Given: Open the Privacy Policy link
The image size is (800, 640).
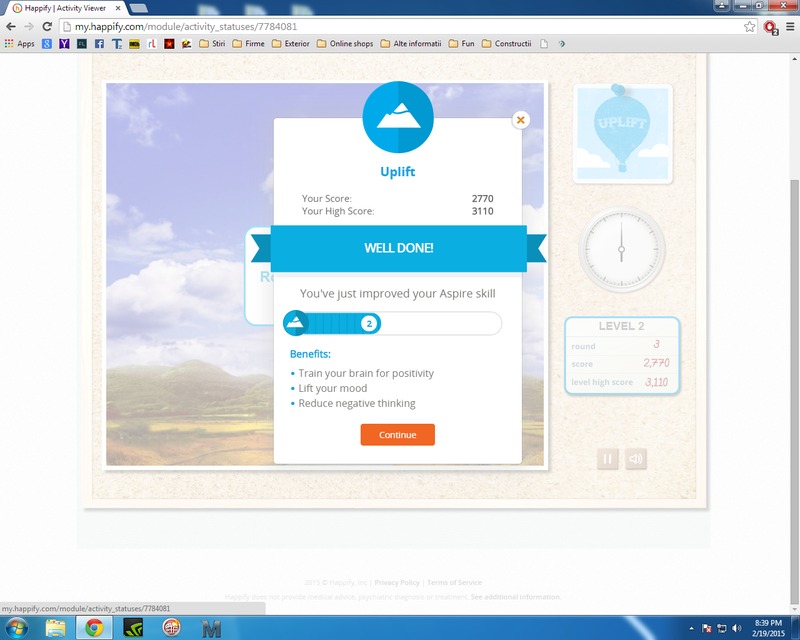Looking at the screenshot, I should (397, 583).
